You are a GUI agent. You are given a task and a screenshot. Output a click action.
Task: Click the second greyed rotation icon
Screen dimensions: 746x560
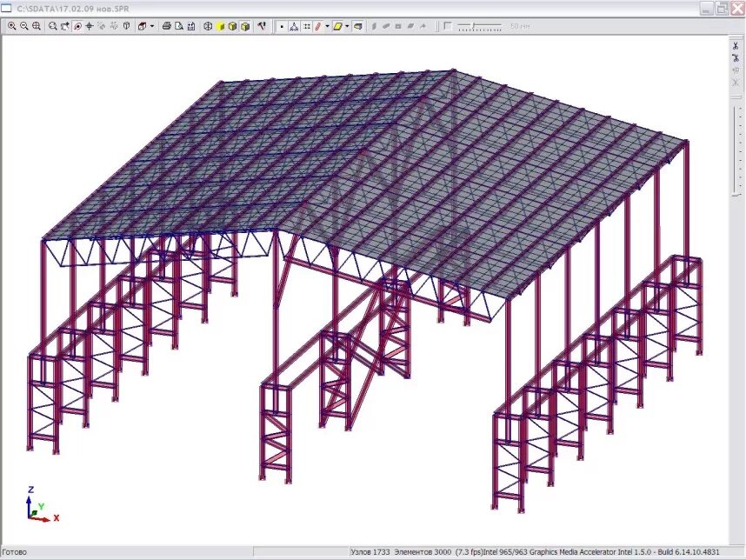point(114,26)
